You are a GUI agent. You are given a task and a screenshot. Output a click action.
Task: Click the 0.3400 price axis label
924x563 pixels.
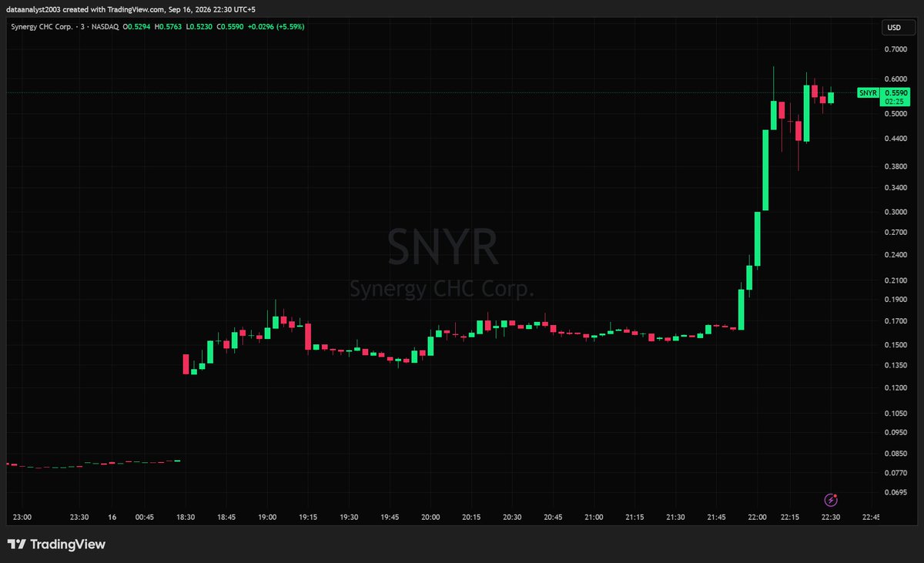point(896,188)
